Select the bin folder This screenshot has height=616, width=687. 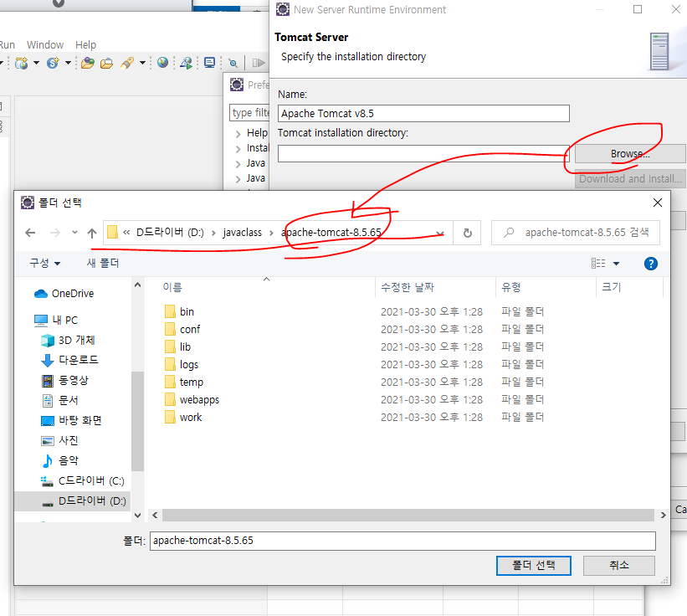(x=187, y=312)
